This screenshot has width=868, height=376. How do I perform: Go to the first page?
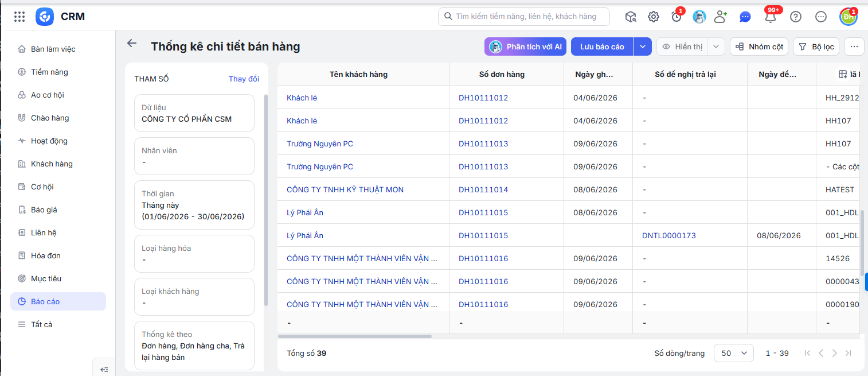(807, 353)
